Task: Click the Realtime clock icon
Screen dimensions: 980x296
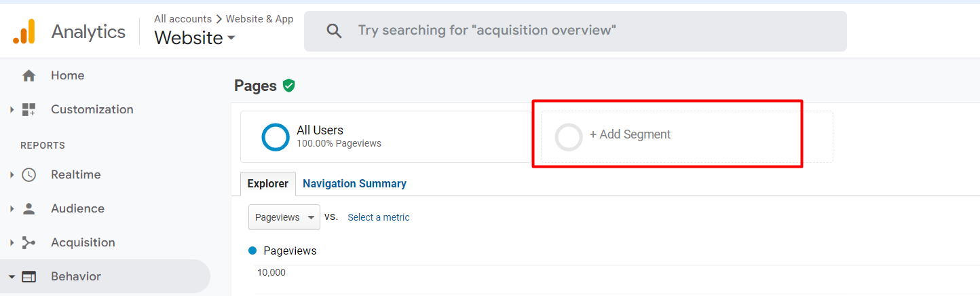Action: (29, 174)
